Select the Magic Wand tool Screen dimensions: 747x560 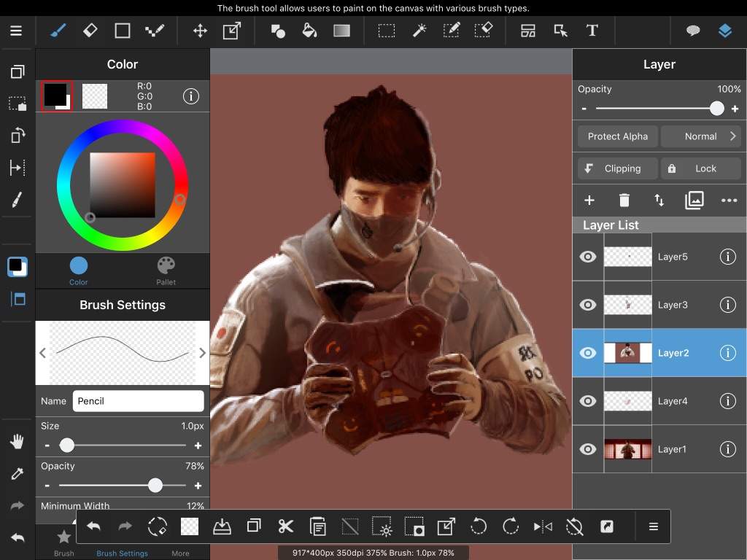click(419, 31)
